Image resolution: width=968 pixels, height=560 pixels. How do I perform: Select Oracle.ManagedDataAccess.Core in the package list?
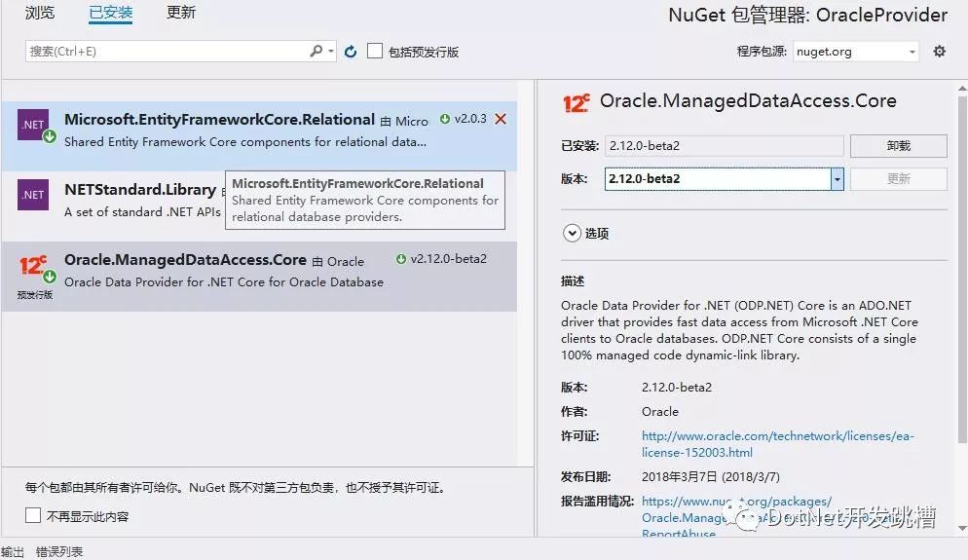(x=259, y=276)
